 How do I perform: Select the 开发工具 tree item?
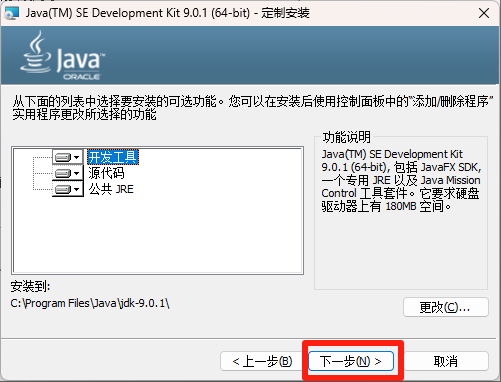(x=113, y=157)
